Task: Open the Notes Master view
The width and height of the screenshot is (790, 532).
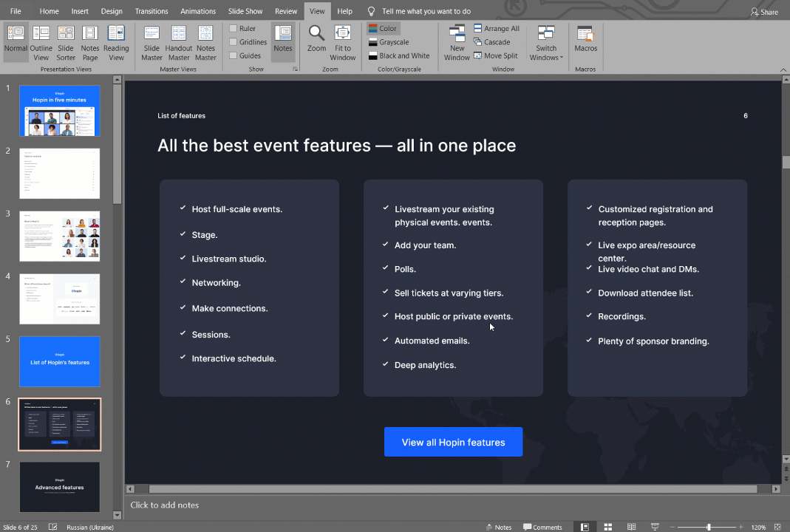Action: [205, 42]
